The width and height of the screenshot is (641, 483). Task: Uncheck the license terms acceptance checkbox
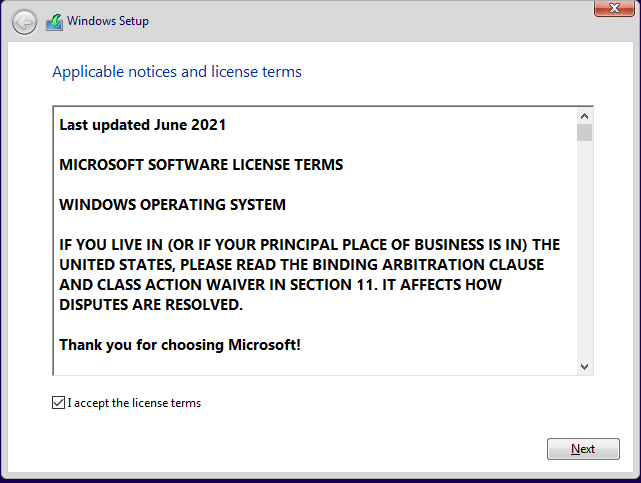pos(58,403)
